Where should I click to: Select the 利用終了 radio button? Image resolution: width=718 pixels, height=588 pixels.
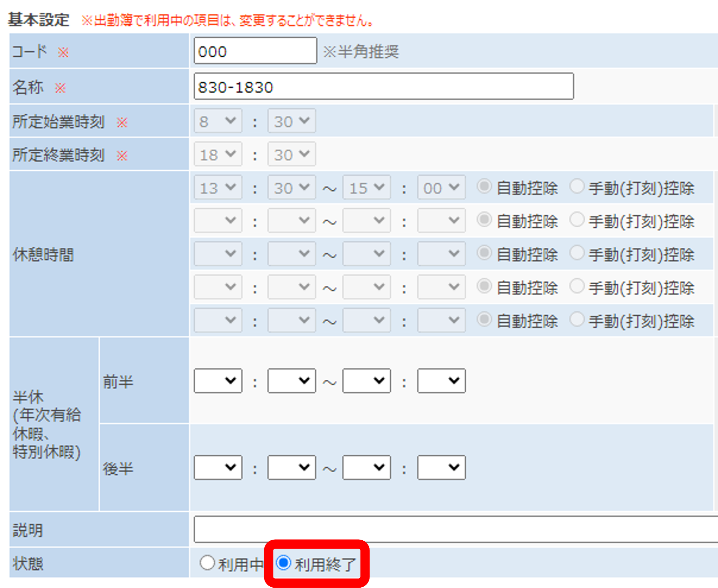[x=284, y=563]
